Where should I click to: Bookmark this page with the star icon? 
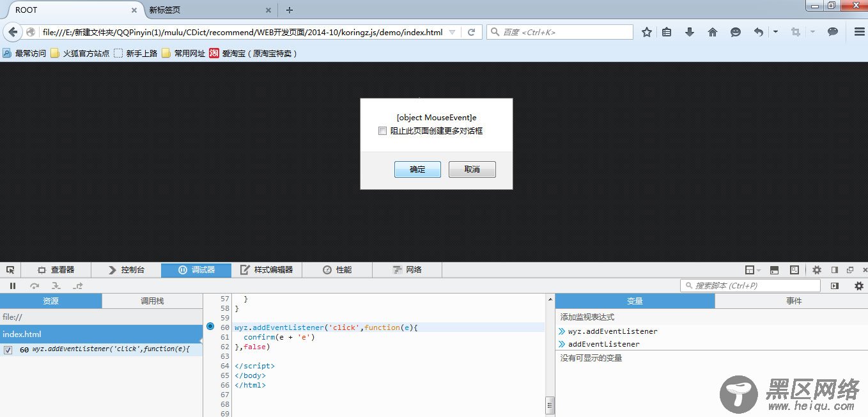pos(647,32)
